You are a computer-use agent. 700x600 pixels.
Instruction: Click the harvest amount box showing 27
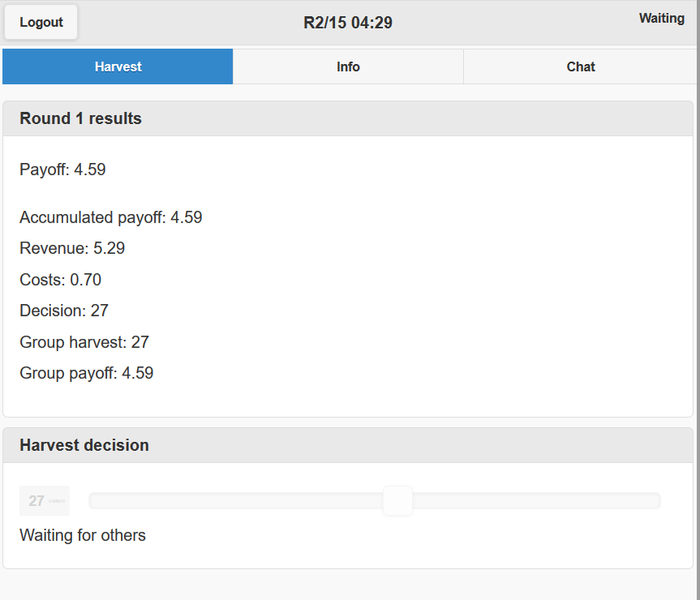click(44, 501)
